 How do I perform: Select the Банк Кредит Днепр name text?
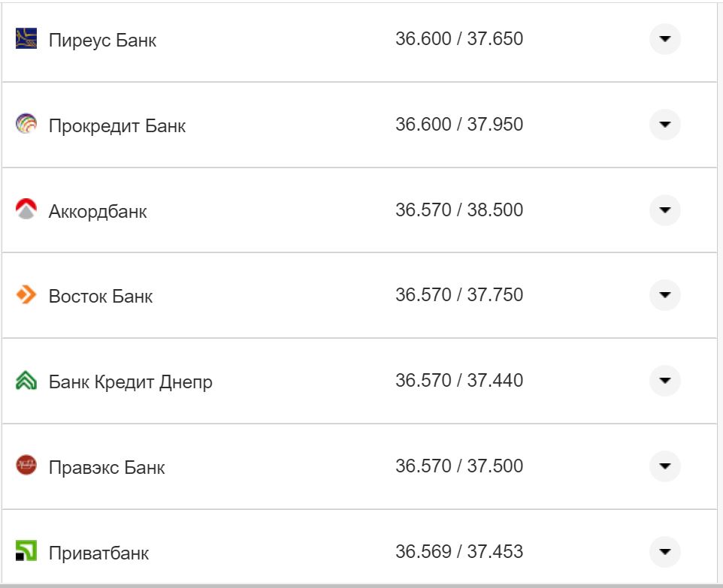pyautogui.click(x=130, y=382)
